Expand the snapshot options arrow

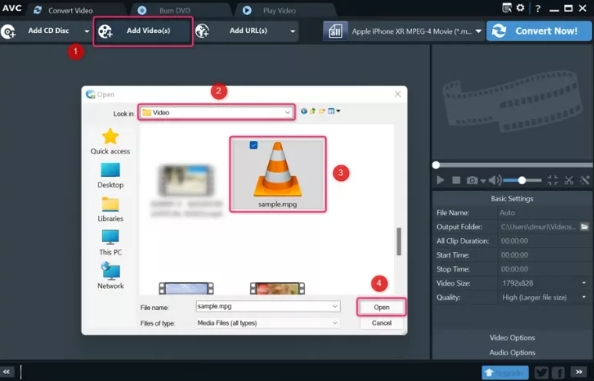tap(483, 181)
